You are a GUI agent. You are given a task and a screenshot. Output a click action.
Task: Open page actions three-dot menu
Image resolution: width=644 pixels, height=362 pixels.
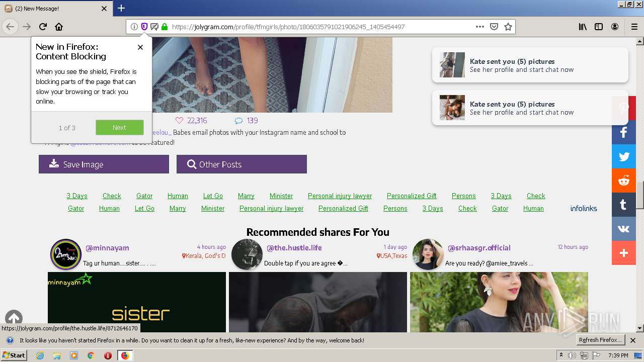[x=480, y=27]
